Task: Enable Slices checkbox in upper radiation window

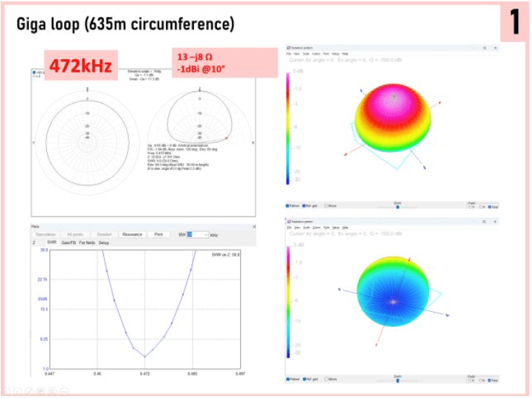Action: coord(327,205)
